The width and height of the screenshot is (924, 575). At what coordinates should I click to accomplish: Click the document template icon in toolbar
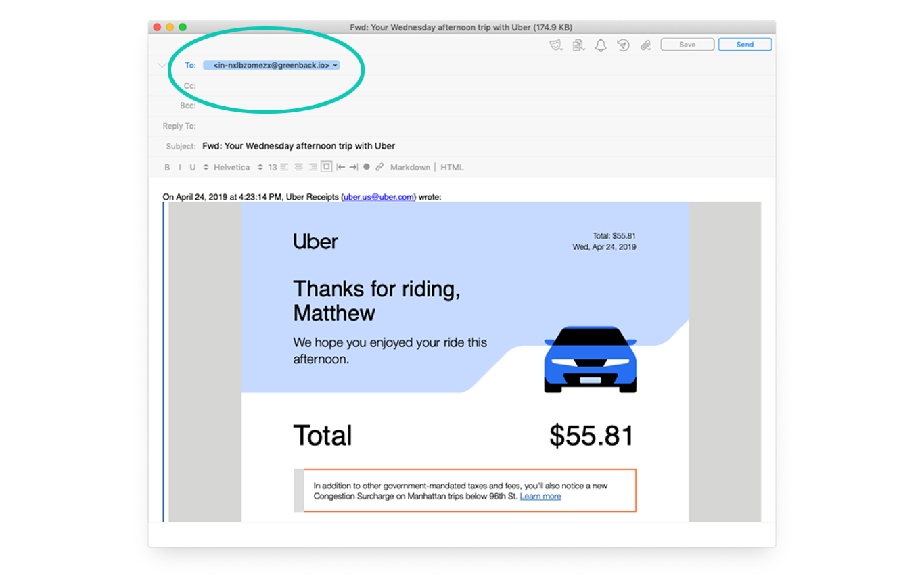click(578, 45)
